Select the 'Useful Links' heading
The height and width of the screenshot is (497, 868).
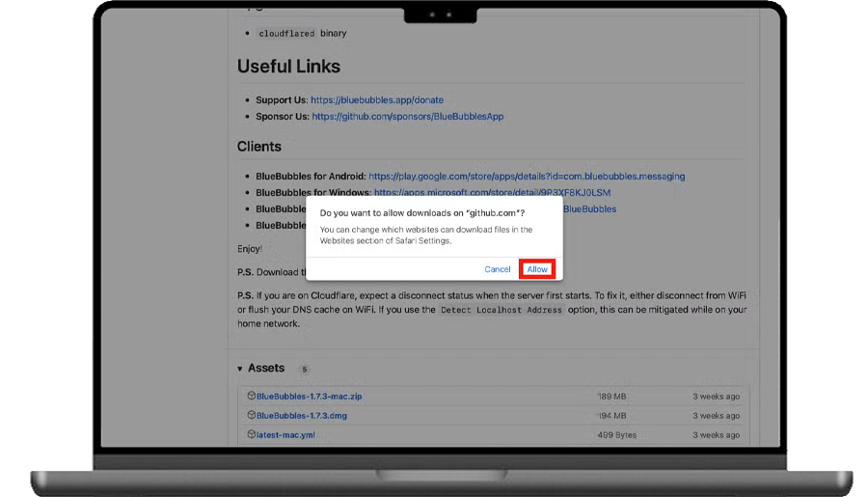pos(288,67)
